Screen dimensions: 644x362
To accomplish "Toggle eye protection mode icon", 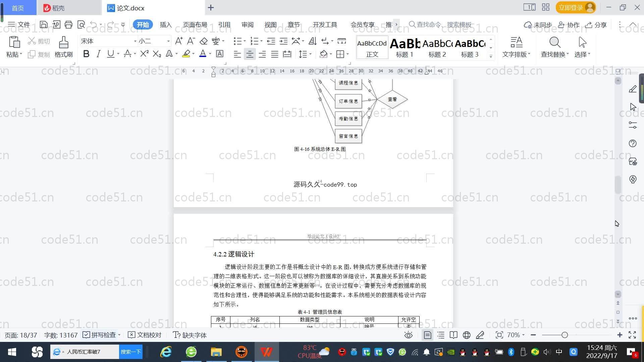I will point(408,335).
